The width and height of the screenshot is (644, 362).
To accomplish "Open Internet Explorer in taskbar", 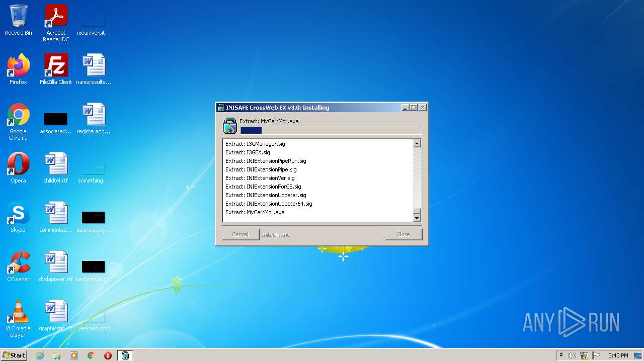I will tap(40, 355).
